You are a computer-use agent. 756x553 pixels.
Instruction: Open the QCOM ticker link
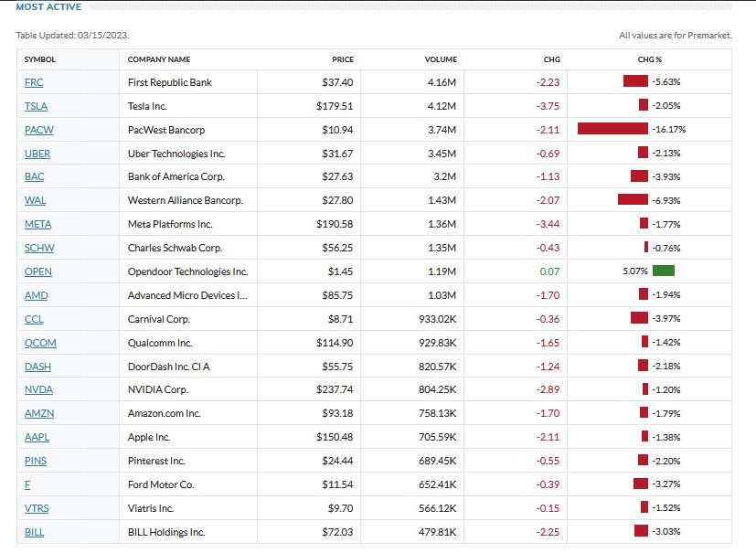point(39,343)
